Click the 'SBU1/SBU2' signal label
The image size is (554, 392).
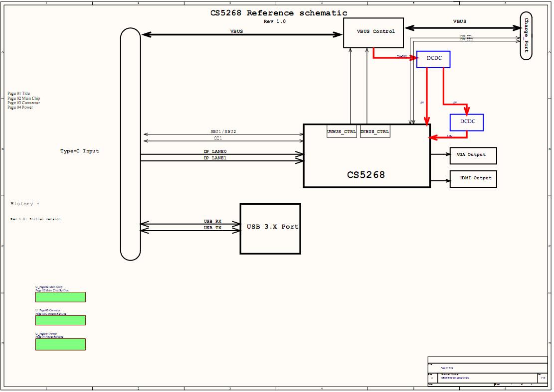(223, 131)
